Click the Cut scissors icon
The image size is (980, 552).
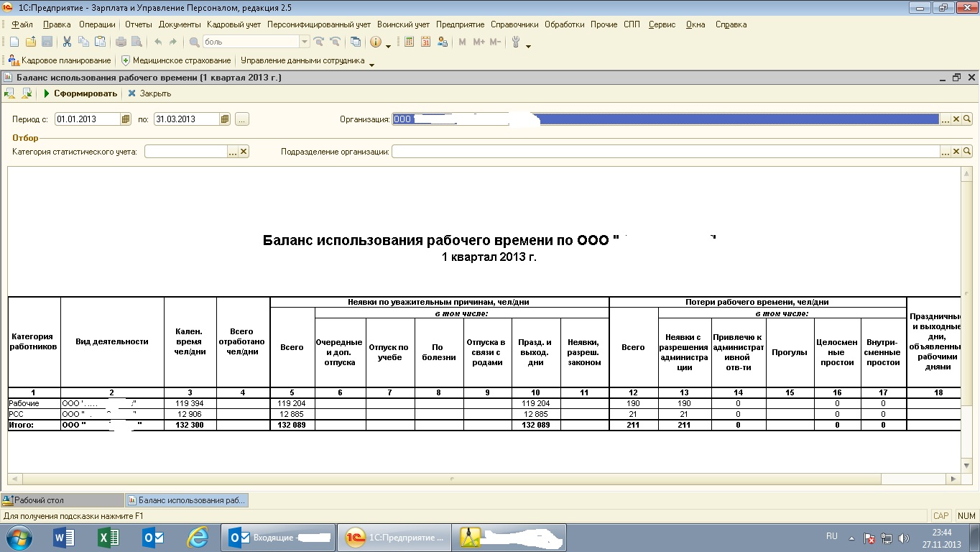[67, 42]
